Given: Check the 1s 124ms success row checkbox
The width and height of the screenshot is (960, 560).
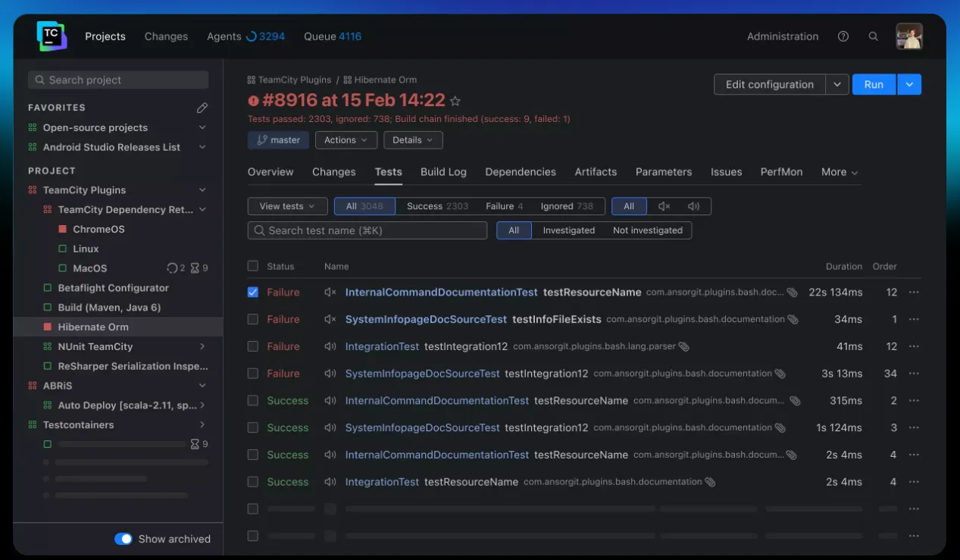Looking at the screenshot, I should coord(253,427).
